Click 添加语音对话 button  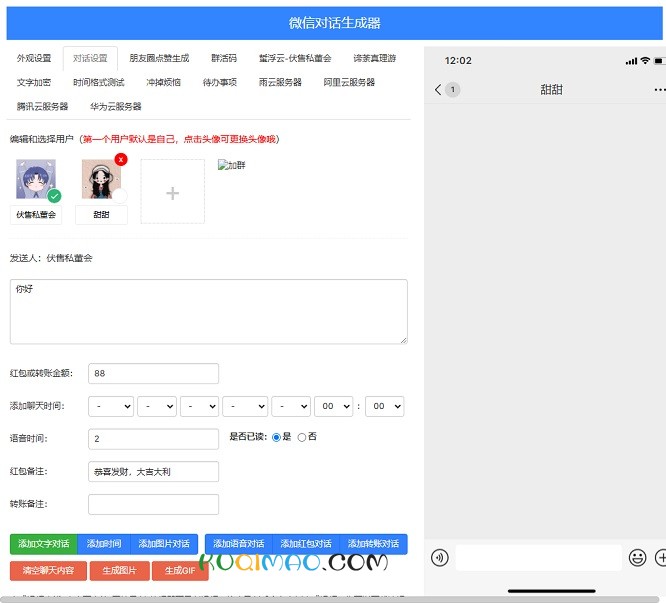[238, 544]
